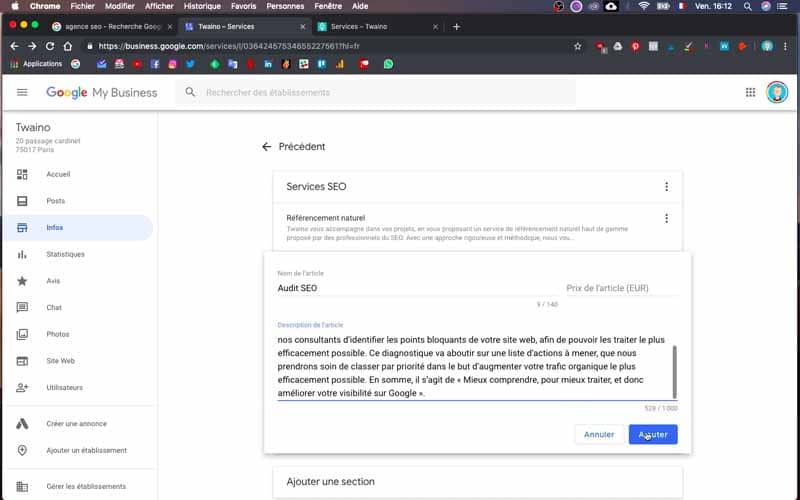Open the account profile avatar
This screenshot has height=500, width=800.
[x=777, y=92]
